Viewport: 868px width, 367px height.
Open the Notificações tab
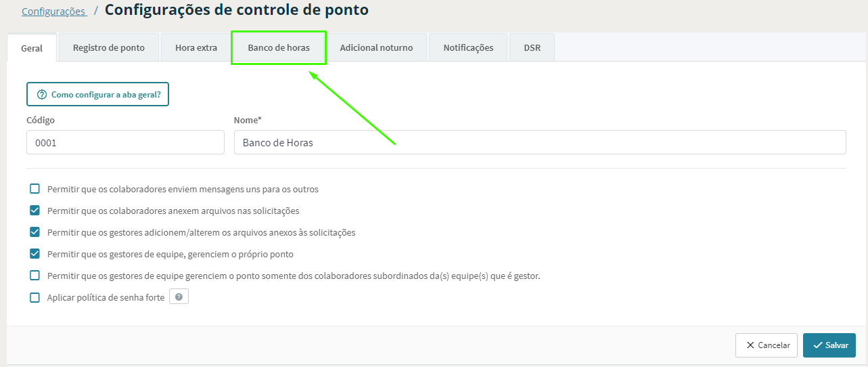(468, 48)
